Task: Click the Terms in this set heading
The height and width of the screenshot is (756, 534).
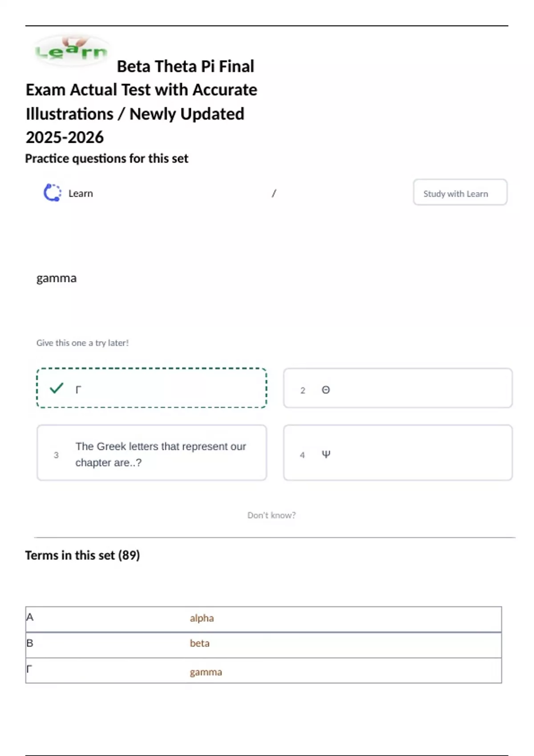Action: (x=82, y=555)
